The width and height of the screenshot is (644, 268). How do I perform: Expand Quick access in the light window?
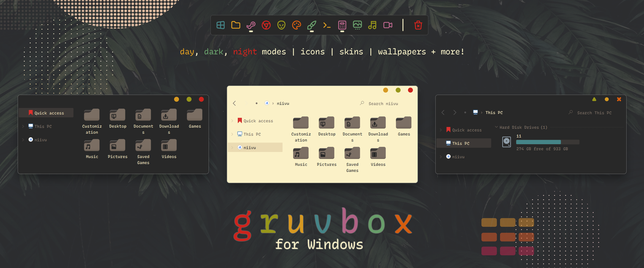point(232,121)
